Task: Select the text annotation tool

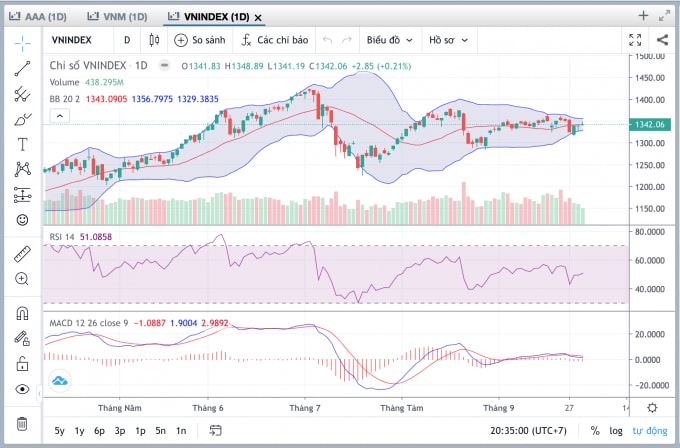Action: coord(22,144)
